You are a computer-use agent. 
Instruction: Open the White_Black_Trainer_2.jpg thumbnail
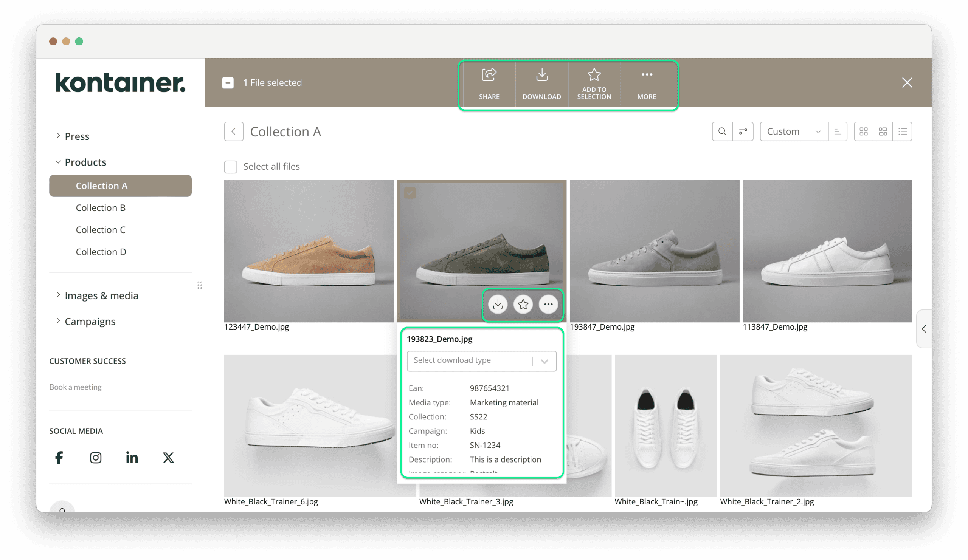click(x=816, y=425)
